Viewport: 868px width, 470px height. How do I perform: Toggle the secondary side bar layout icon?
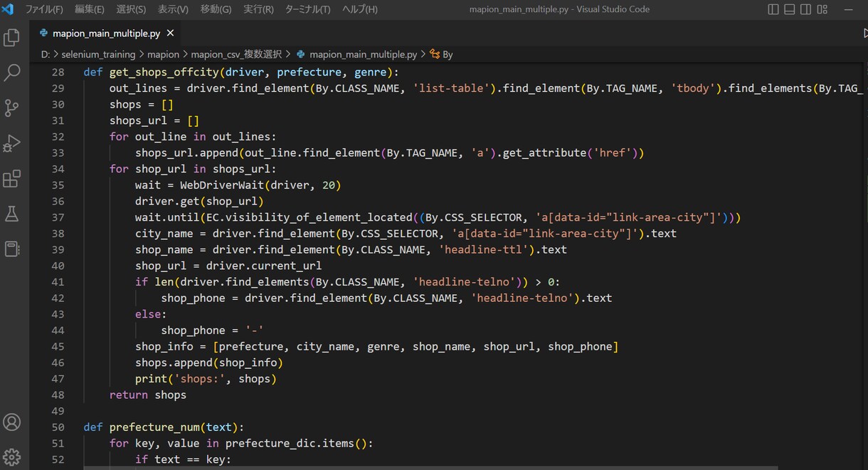tap(805, 9)
